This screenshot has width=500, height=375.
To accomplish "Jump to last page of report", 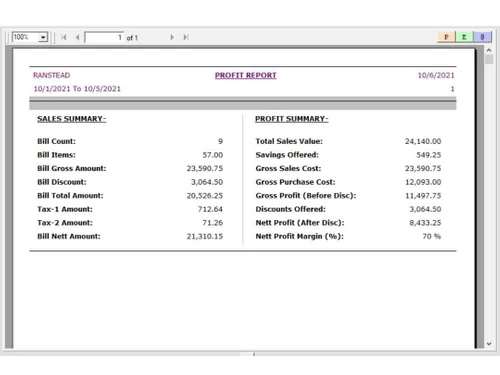I will (x=186, y=37).
